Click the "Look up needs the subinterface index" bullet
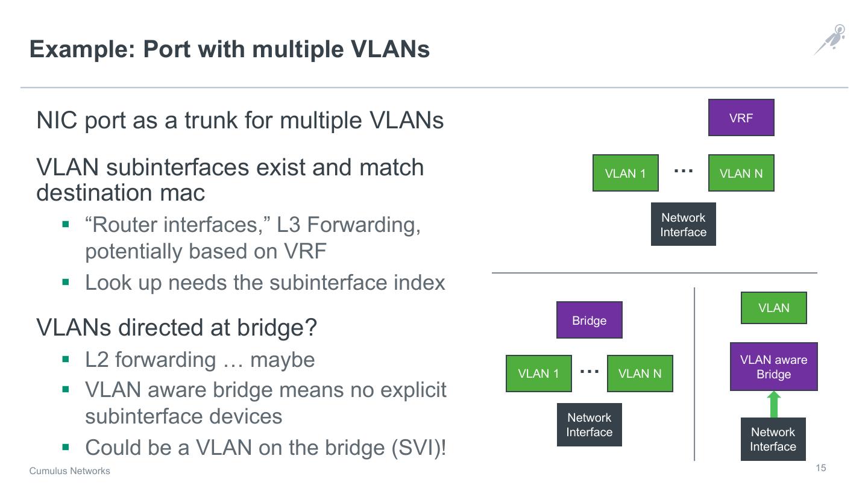 pos(265,283)
